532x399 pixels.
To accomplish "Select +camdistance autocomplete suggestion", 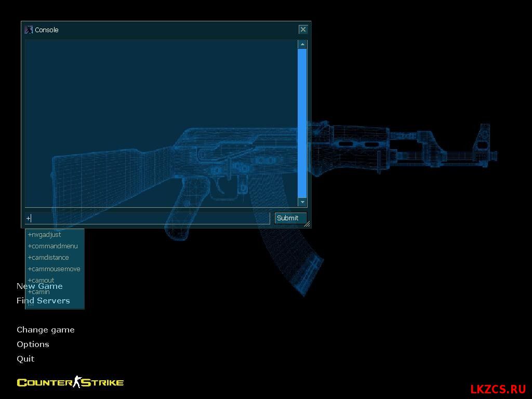I will 55,258.
